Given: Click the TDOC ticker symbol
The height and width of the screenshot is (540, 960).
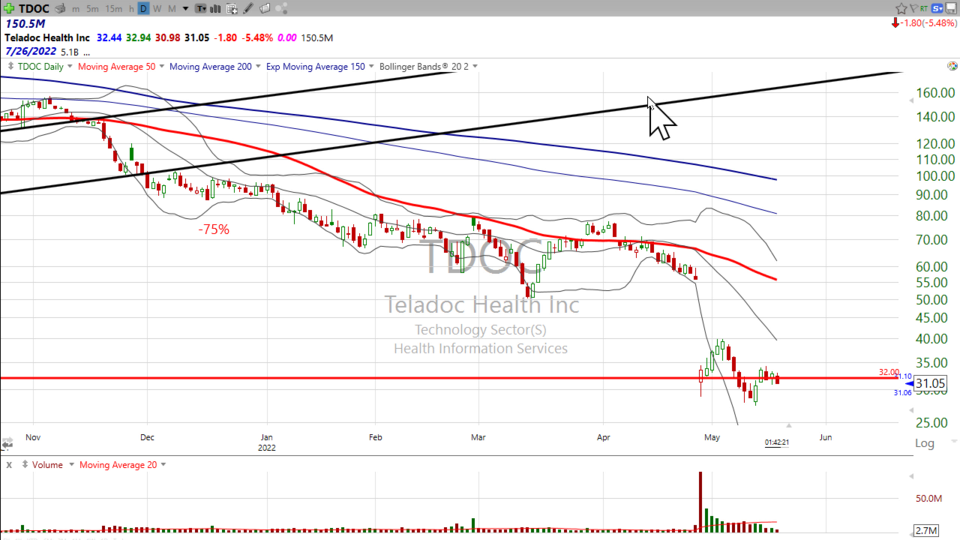Looking at the screenshot, I should (x=35, y=8).
